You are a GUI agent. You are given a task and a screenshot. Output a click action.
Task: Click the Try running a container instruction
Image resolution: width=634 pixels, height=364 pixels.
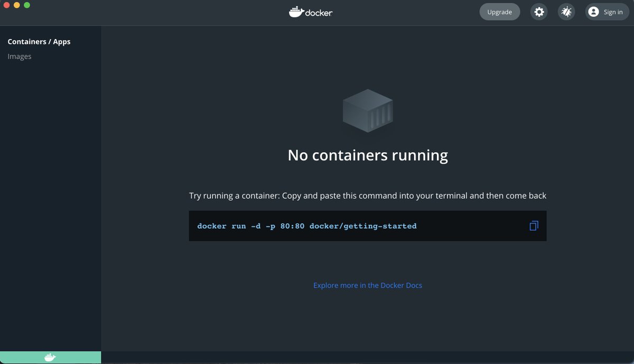pyautogui.click(x=368, y=195)
